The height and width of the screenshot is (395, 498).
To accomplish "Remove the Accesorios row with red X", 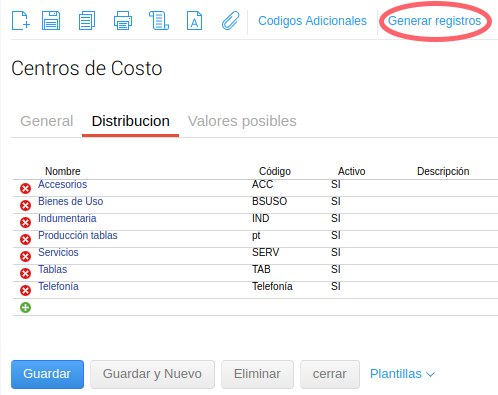I will click(x=25, y=189).
